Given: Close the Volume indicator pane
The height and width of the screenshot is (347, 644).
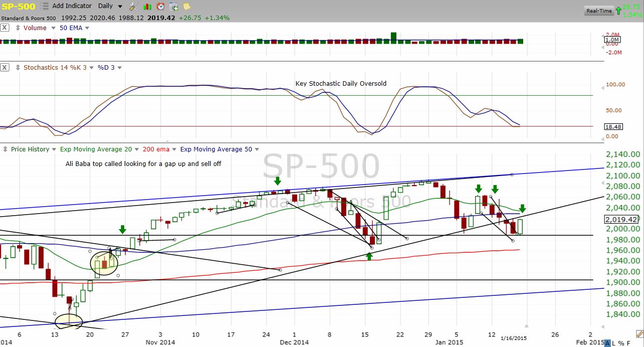Looking at the screenshot, I should [5, 28].
